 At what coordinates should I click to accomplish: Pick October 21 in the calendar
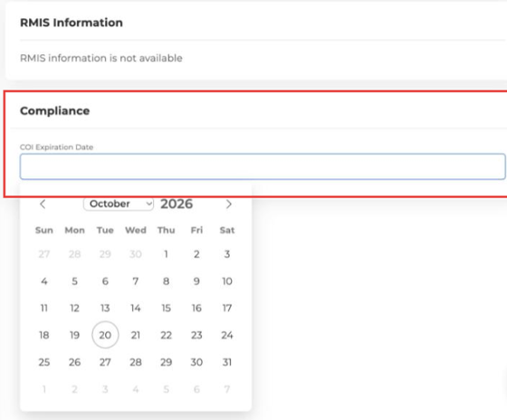coord(136,335)
